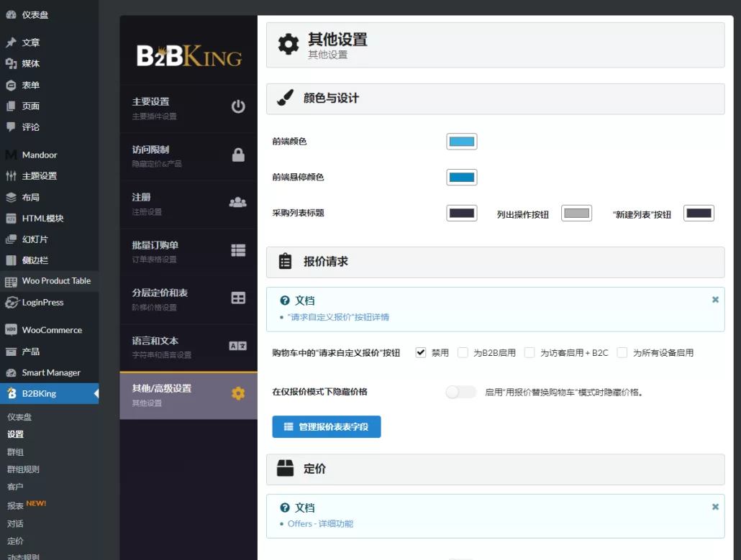
Task: Check the 为所有设备启用 checkbox
Action: point(622,352)
